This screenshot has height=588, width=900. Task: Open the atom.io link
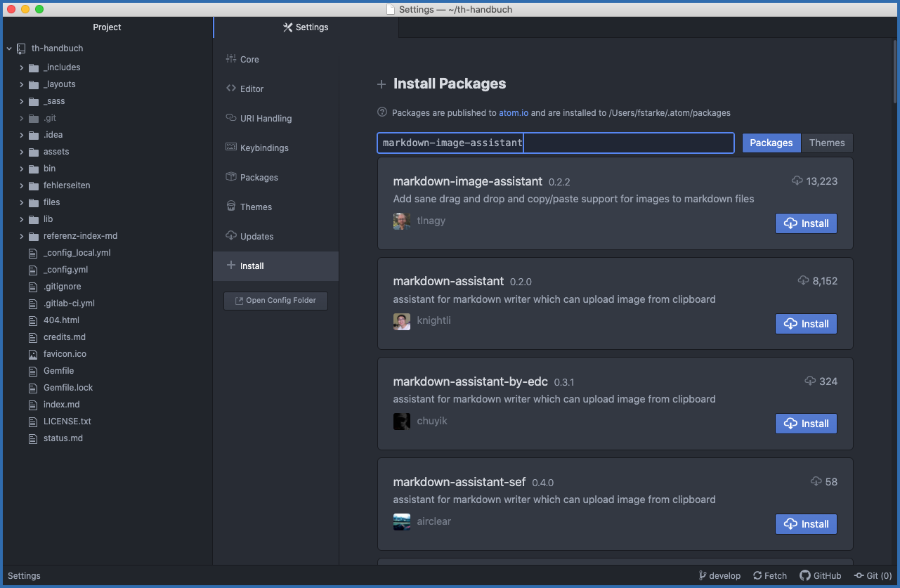(513, 112)
